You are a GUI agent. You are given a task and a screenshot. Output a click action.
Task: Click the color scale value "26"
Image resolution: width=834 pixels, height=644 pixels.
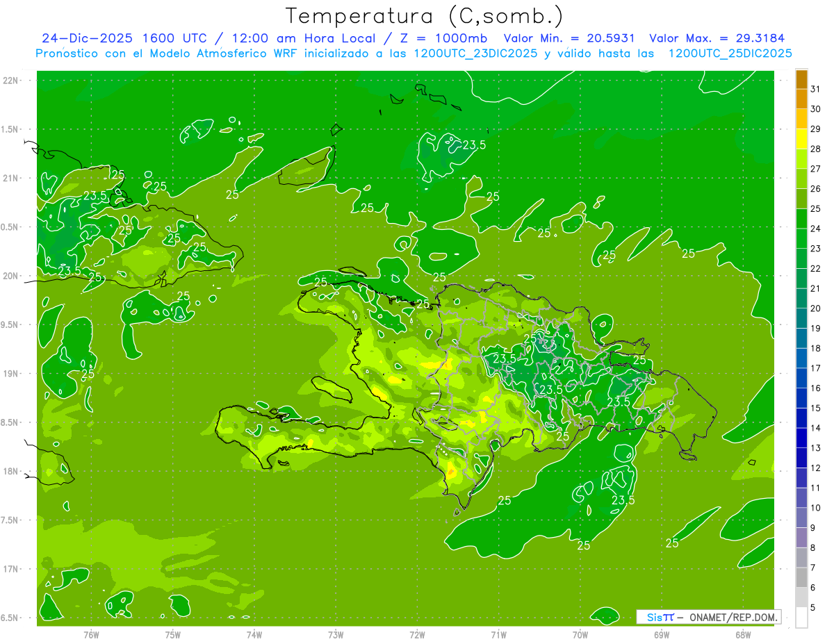tap(816, 188)
